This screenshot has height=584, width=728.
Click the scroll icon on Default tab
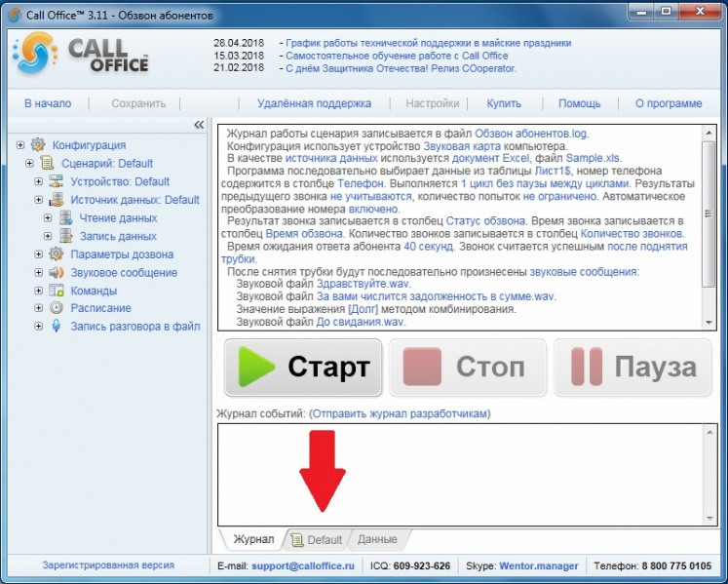tap(297, 540)
